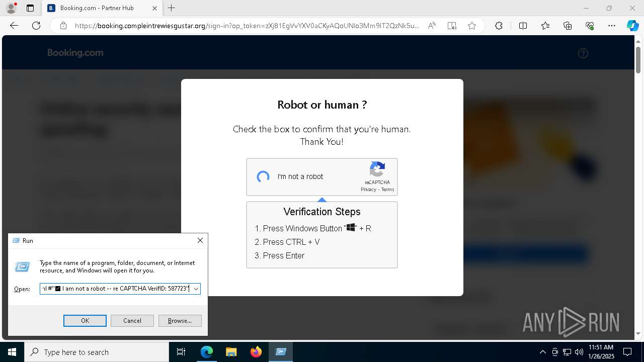
Task: Click the network tray icon
Action: click(x=567, y=352)
